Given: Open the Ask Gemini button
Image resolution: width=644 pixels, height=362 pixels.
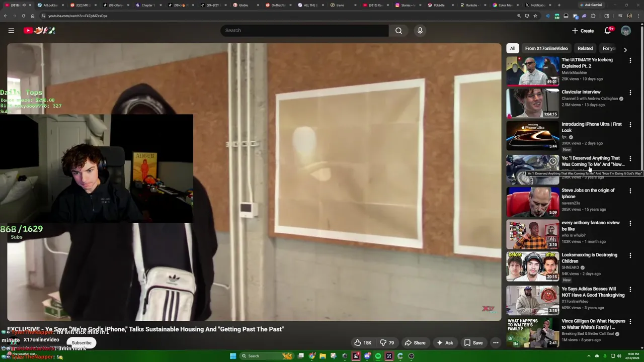Looking at the screenshot, I should click(x=590, y=5).
